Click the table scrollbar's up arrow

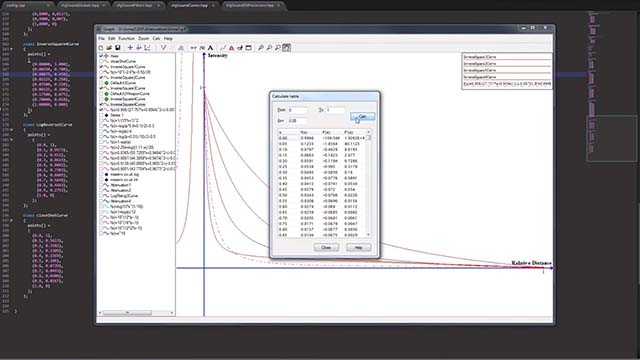(x=369, y=132)
